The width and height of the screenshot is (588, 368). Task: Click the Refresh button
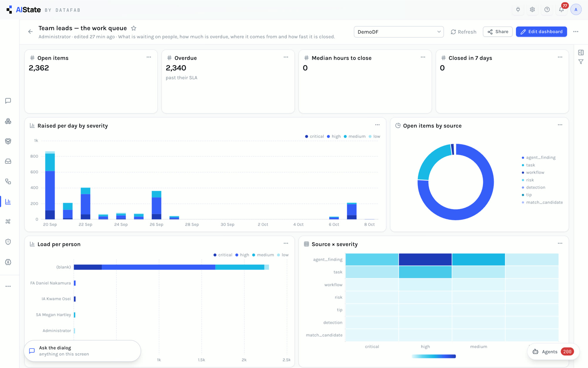click(463, 32)
